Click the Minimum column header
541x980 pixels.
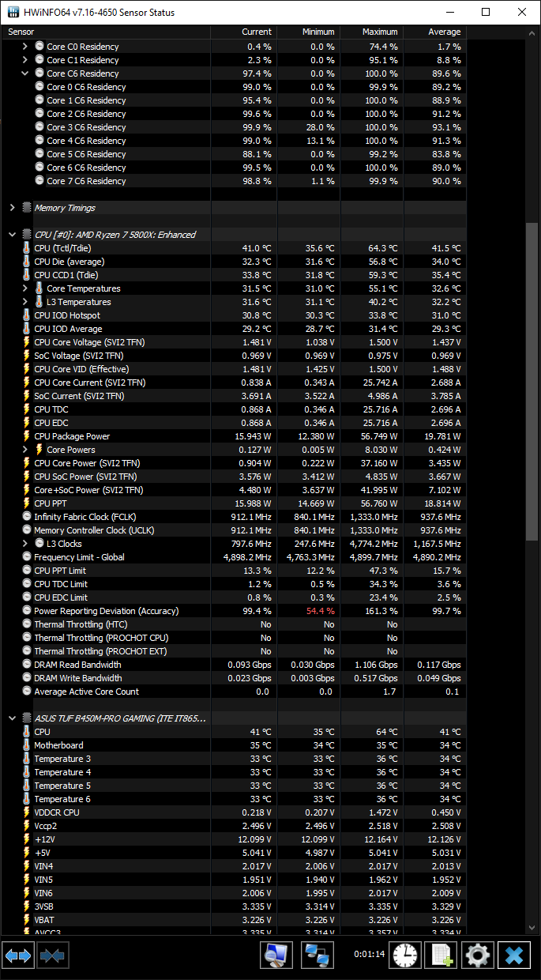tap(309, 32)
